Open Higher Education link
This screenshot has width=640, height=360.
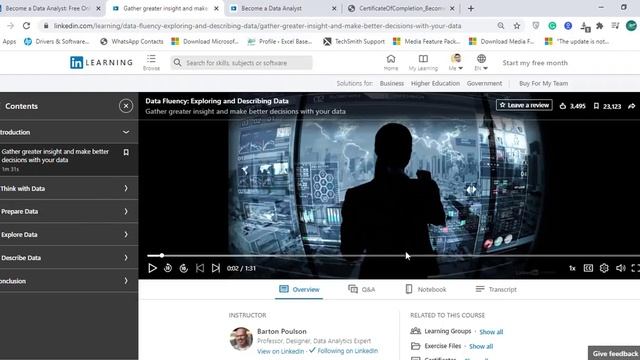click(x=436, y=83)
